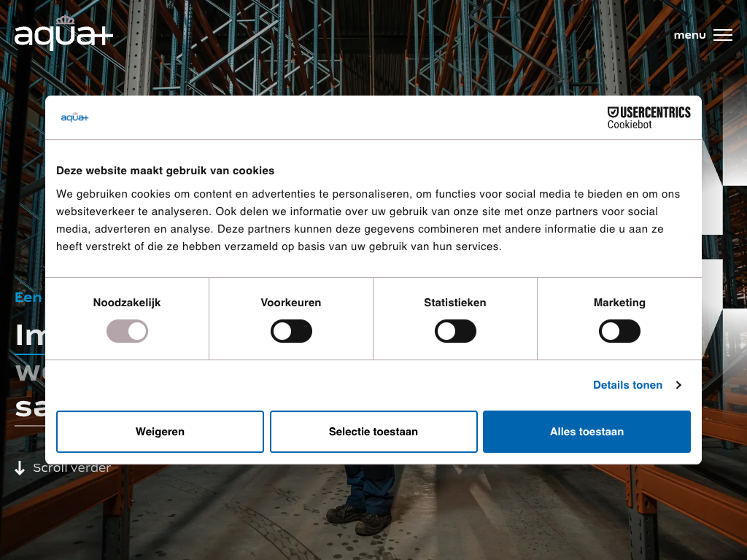The image size is (747, 560).
Task: Turn on the Marketing cookies switch
Action: [x=619, y=332]
